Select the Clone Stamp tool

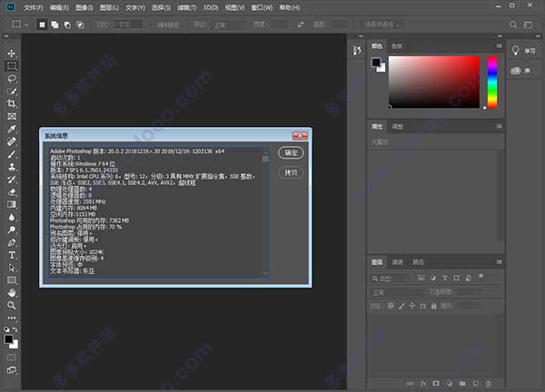point(12,167)
